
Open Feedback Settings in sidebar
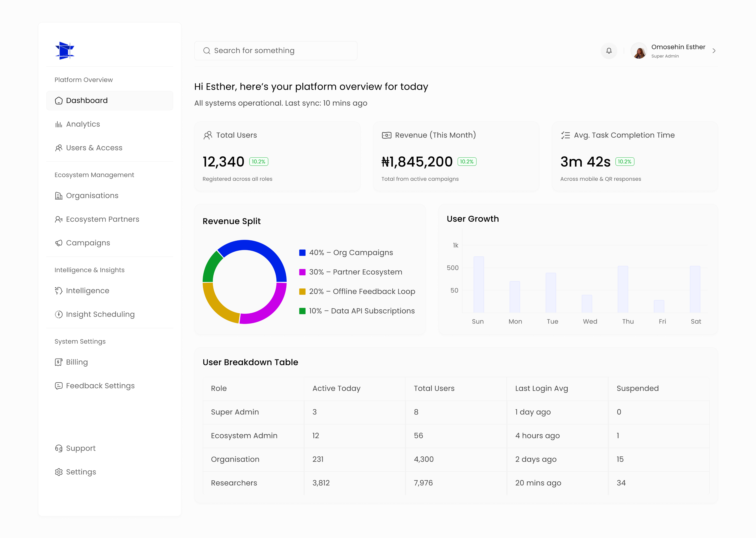point(100,386)
